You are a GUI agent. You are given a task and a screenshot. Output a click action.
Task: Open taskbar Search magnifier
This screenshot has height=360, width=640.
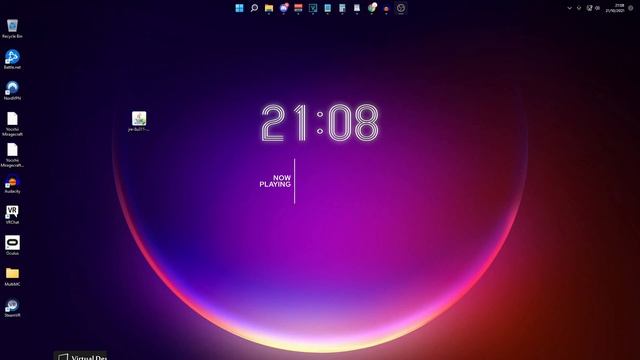coord(254,8)
